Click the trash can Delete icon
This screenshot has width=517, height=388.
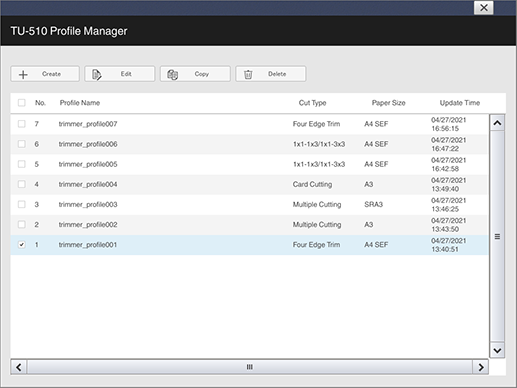click(x=248, y=74)
